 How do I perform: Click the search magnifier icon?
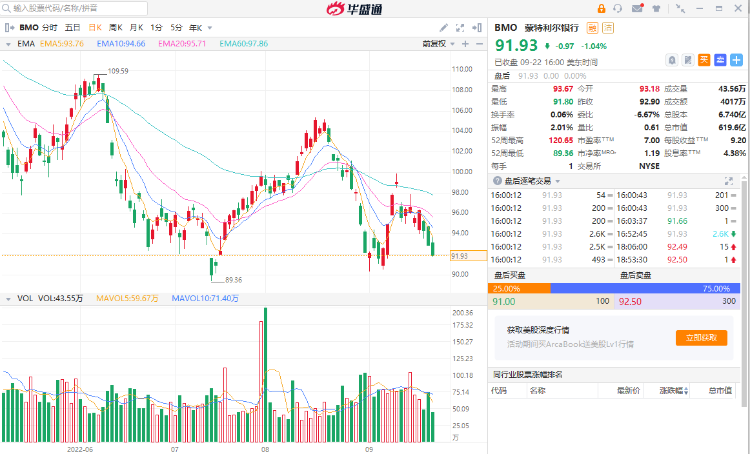click(7, 9)
